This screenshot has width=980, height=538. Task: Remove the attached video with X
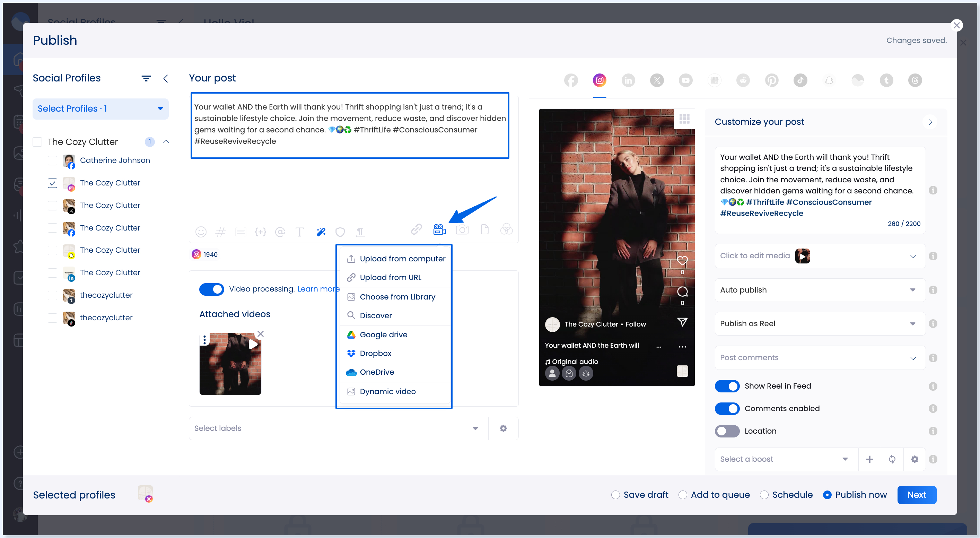pyautogui.click(x=260, y=334)
